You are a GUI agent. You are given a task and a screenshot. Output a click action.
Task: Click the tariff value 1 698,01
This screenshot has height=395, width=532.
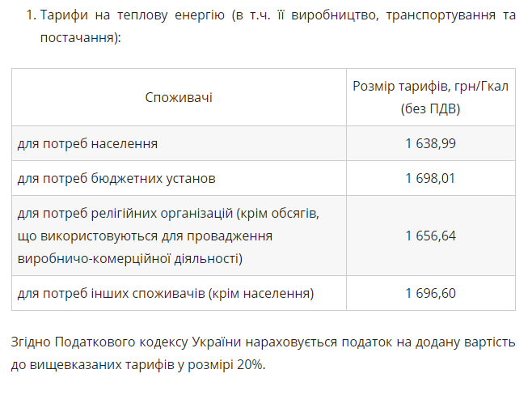pos(430,178)
